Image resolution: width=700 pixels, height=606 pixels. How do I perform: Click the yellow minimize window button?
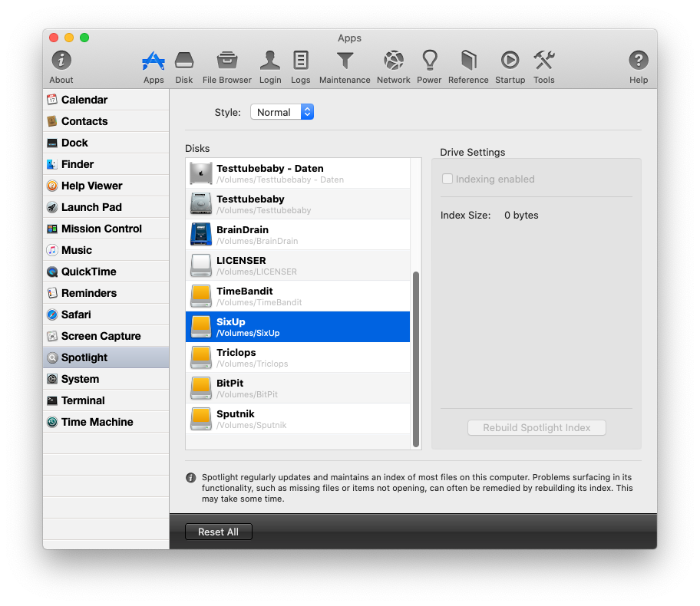[x=69, y=38]
